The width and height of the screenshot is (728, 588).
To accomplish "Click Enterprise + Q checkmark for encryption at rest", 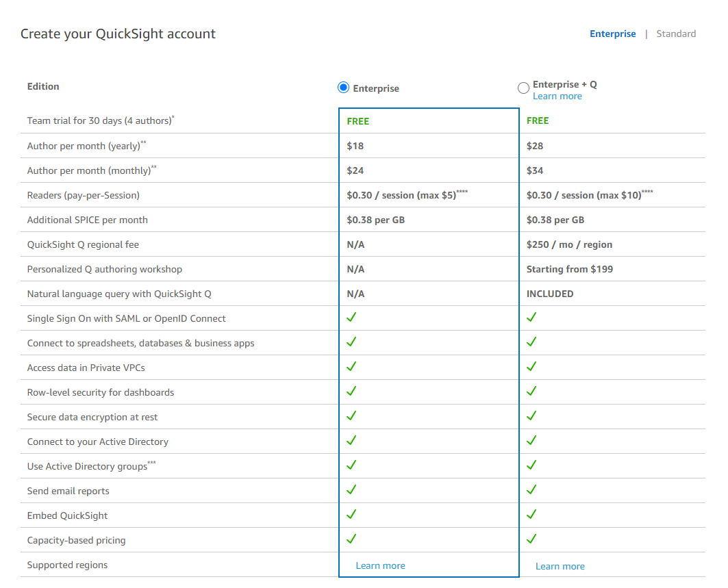I will coord(531,416).
